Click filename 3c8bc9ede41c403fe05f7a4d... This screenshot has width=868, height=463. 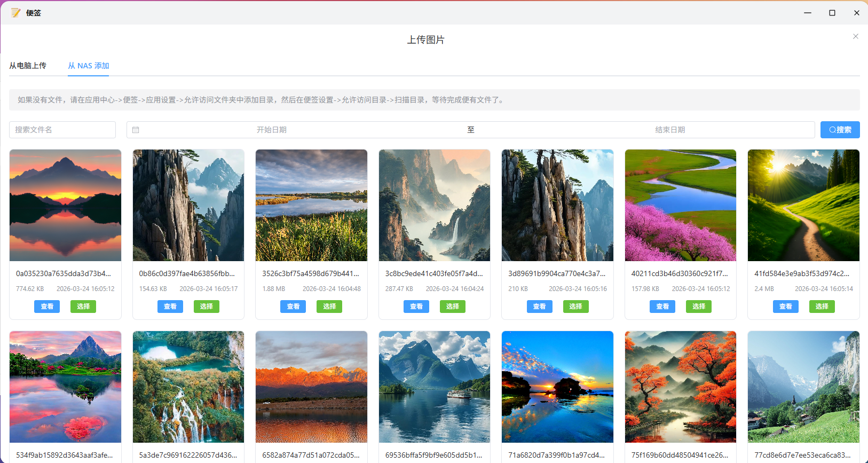pos(434,273)
